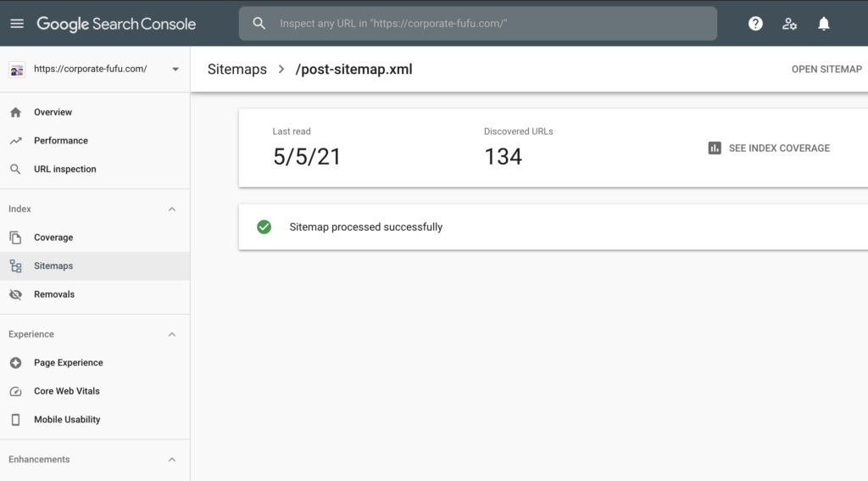The height and width of the screenshot is (481, 868).
Task: Click the Discovered URLs count 134
Action: coord(503,157)
